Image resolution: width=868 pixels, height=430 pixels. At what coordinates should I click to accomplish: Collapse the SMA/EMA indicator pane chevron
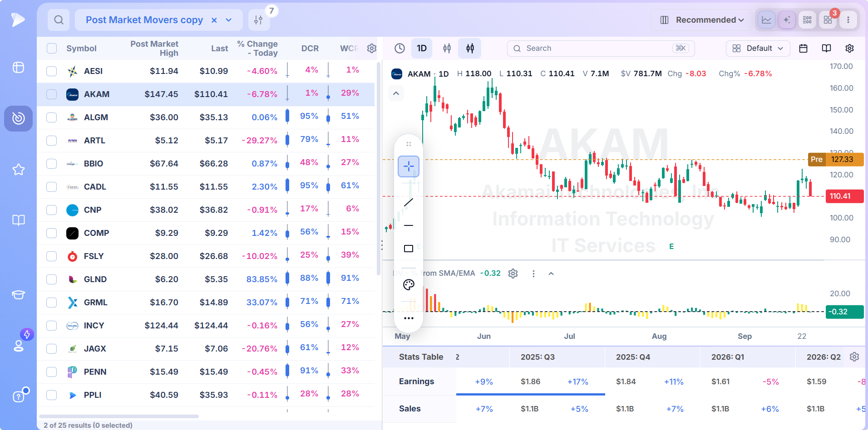[551, 274]
